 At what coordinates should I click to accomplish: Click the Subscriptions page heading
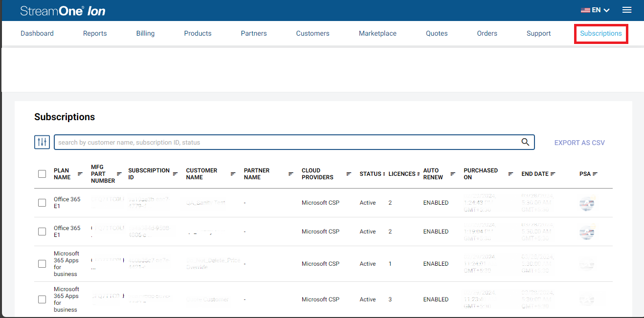pyautogui.click(x=65, y=117)
